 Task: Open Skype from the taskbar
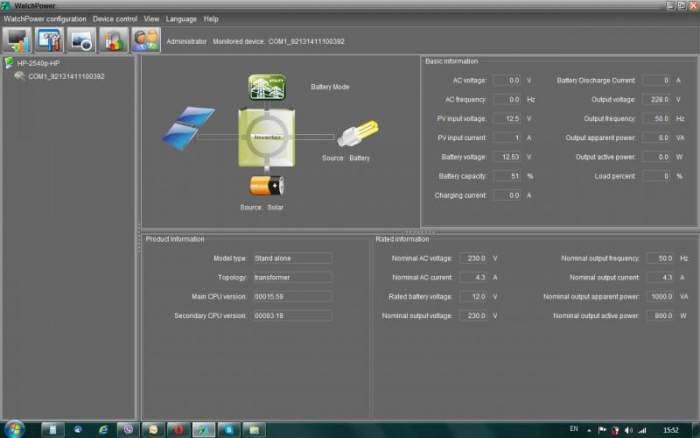pos(229,430)
